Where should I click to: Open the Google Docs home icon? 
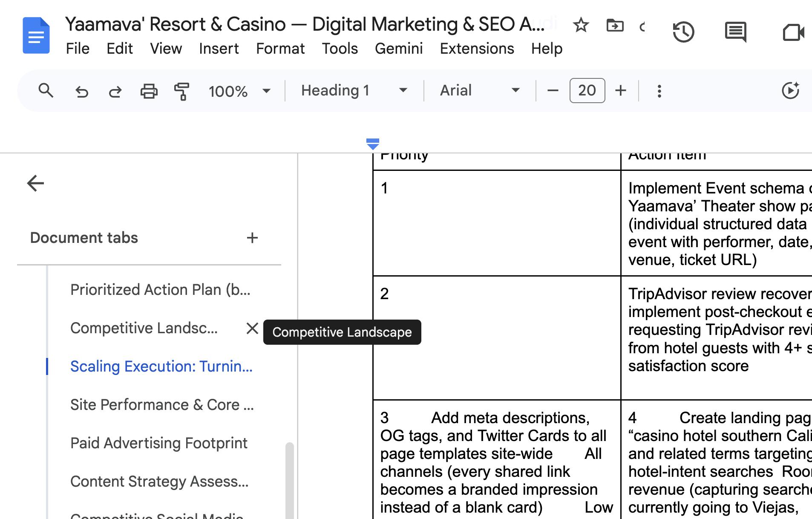pyautogui.click(x=36, y=36)
